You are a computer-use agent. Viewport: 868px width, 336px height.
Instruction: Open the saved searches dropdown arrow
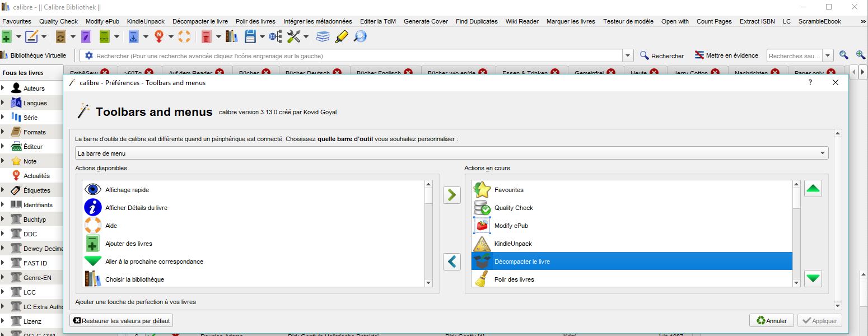828,55
